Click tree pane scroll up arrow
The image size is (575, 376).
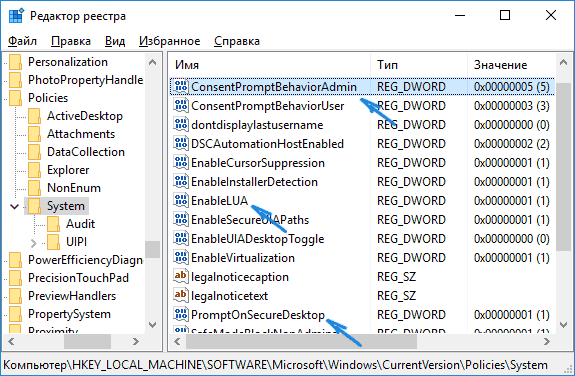point(153,62)
